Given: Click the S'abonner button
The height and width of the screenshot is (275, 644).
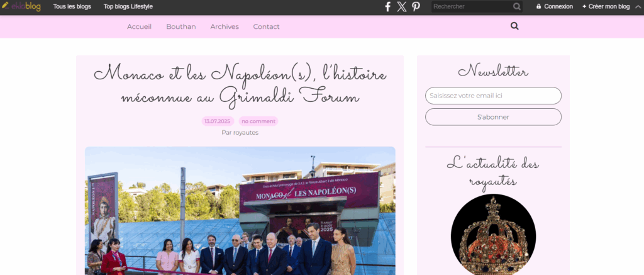Looking at the screenshot, I should point(493,117).
